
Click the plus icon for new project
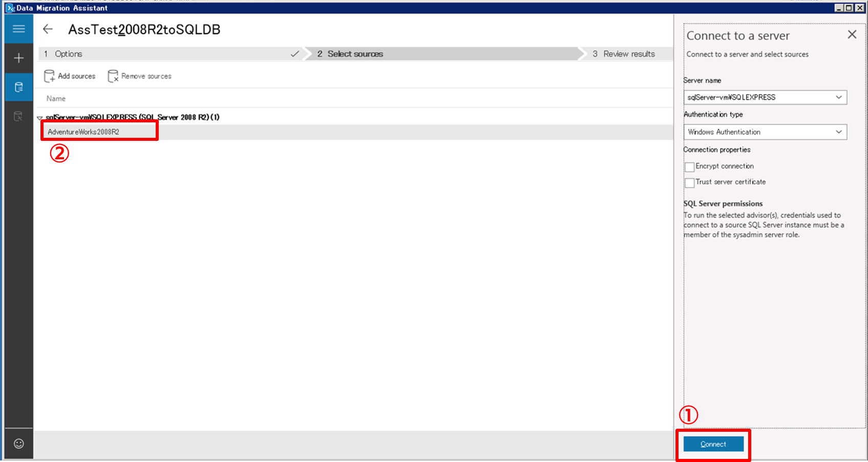point(19,58)
